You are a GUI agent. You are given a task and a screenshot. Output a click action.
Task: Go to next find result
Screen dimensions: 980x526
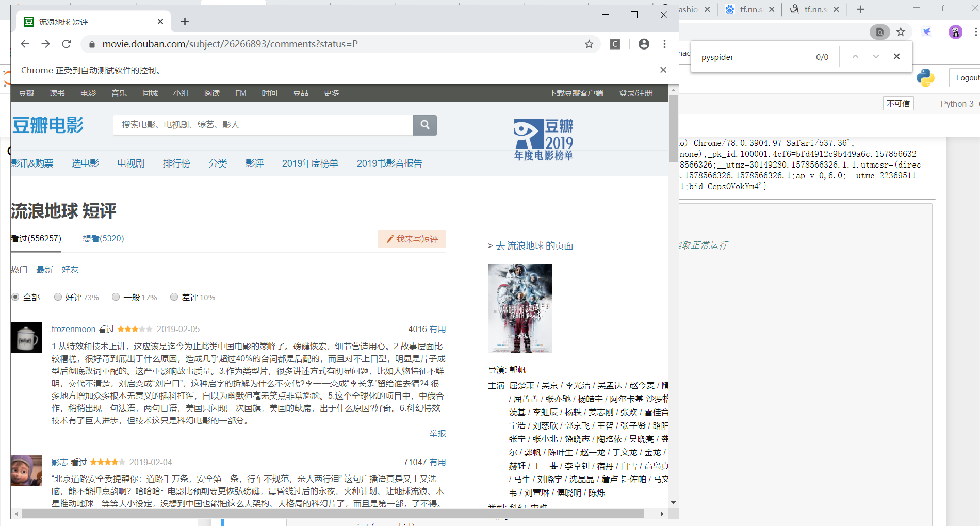876,56
